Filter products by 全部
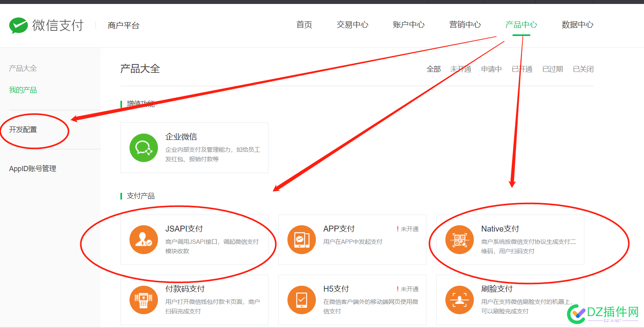The image size is (644, 328). [x=434, y=69]
